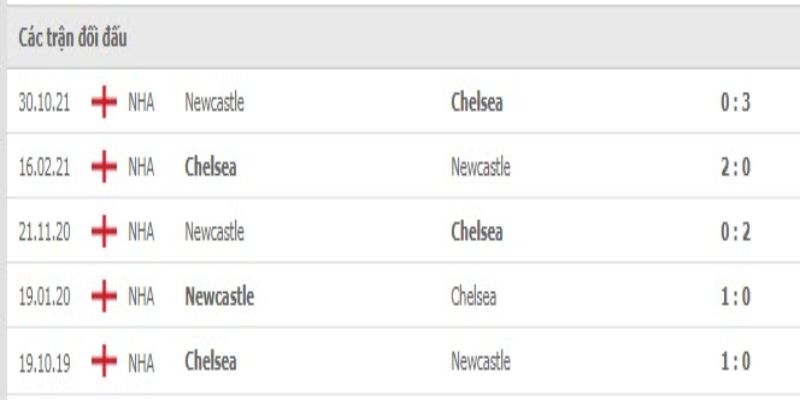Click home team Newcastle in 30.10.21 match
800x400 pixels.
click(214, 102)
